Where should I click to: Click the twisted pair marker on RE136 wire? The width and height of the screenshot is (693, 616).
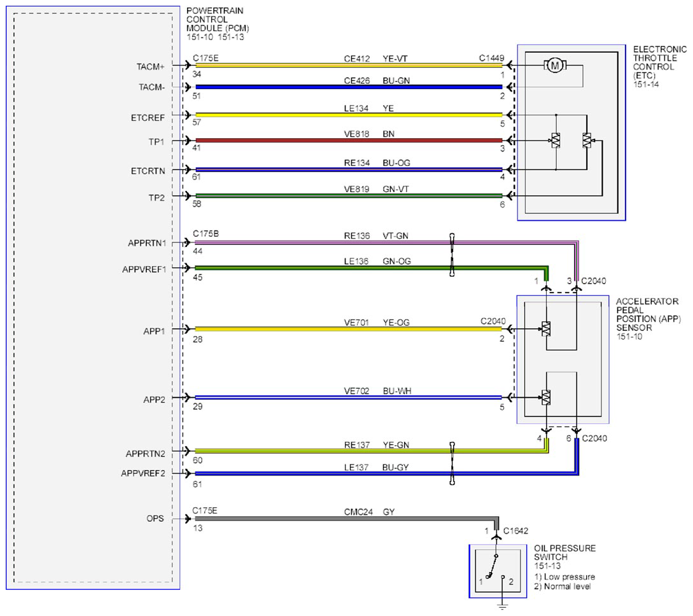(x=452, y=255)
